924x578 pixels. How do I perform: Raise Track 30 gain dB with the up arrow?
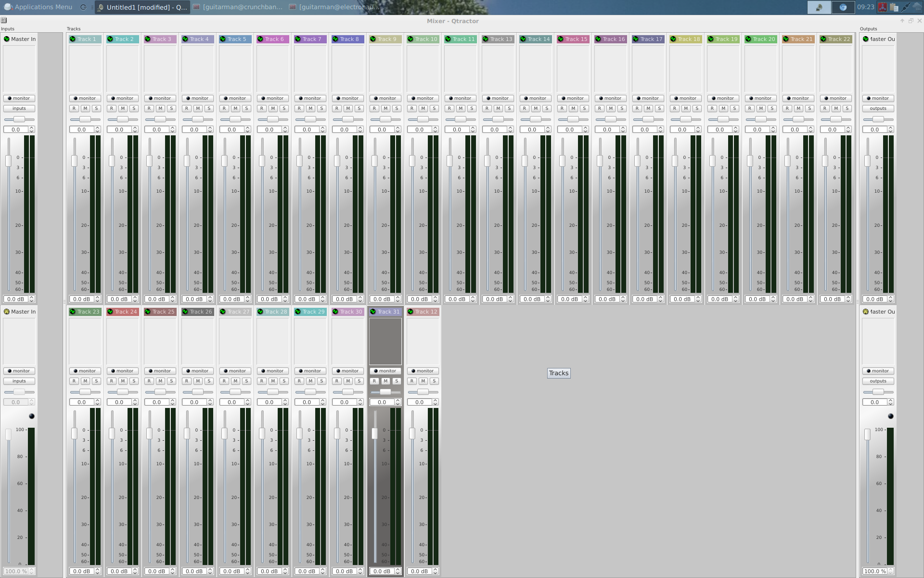click(x=360, y=570)
